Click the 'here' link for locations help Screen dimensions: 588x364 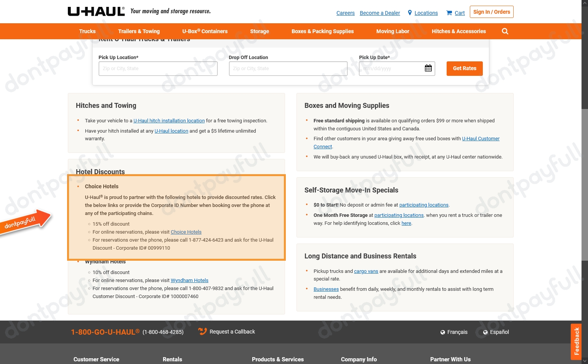[x=406, y=223]
